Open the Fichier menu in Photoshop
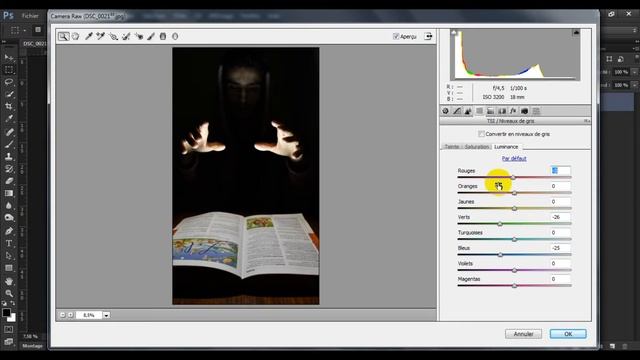Image resolution: width=640 pixels, height=360 pixels. click(30, 16)
